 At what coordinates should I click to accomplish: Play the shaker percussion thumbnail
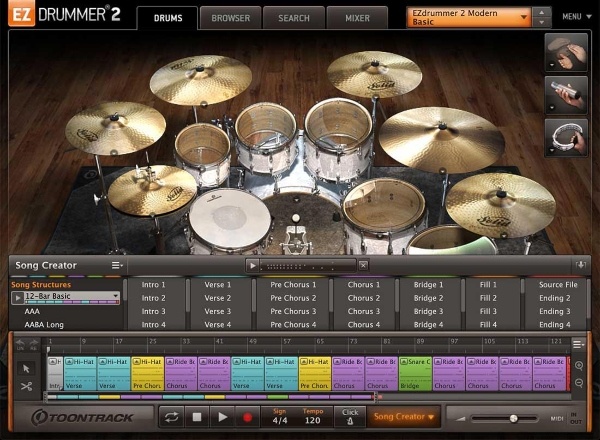point(566,95)
